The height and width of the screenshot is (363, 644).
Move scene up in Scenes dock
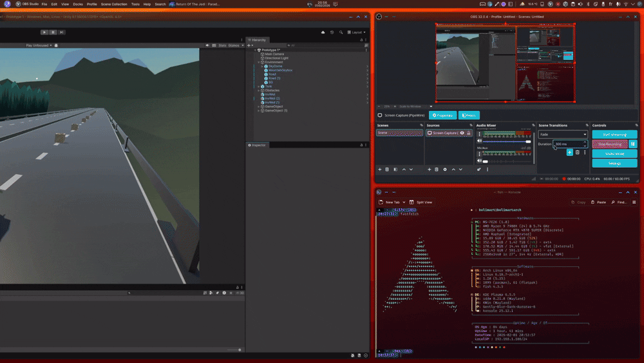[404, 170]
